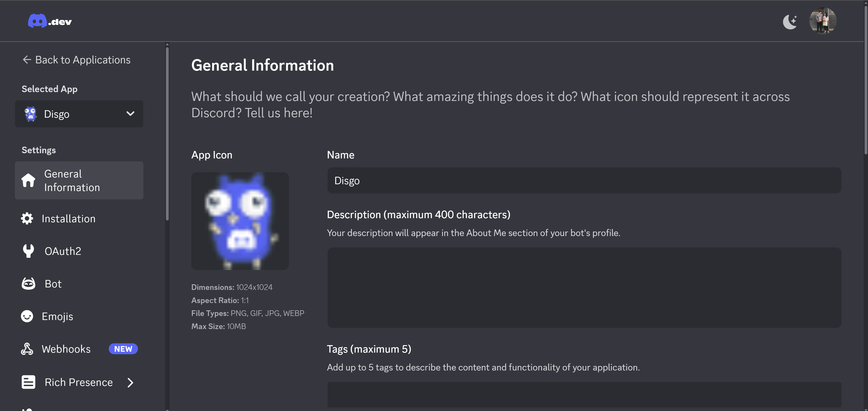Click into the Description text area

pyautogui.click(x=584, y=287)
